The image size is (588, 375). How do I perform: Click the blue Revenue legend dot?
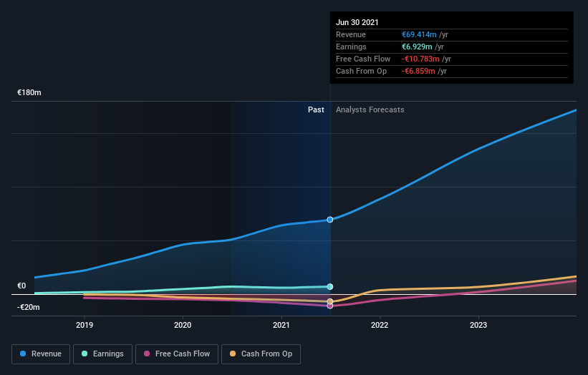[23, 354]
